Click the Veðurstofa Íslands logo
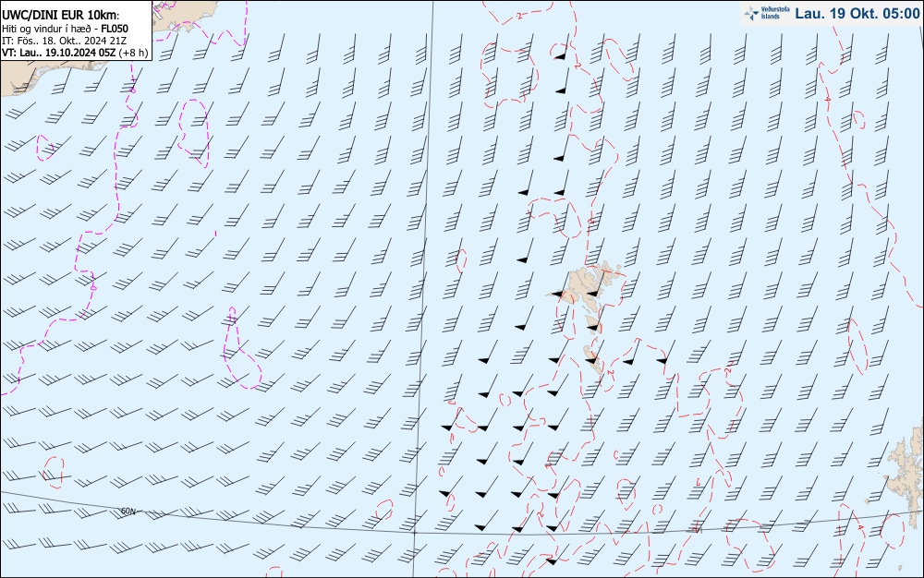 (765, 13)
